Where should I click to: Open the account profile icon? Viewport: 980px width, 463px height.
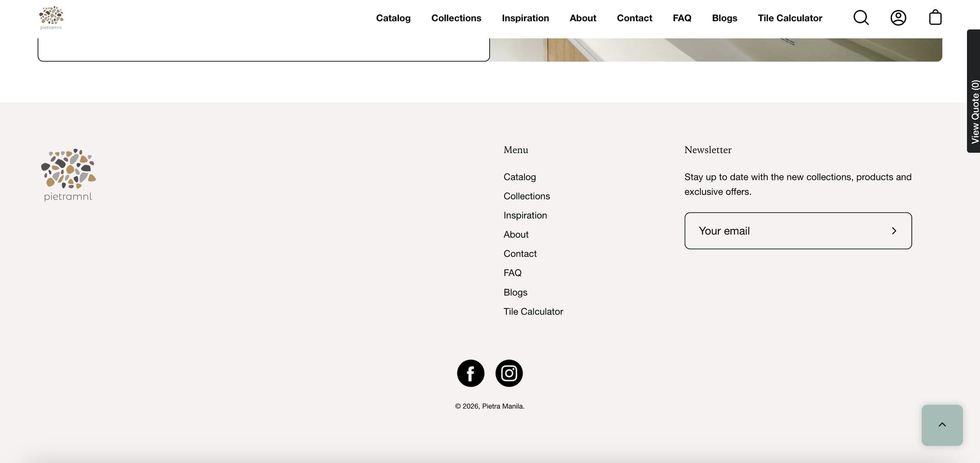pyautogui.click(x=898, y=18)
